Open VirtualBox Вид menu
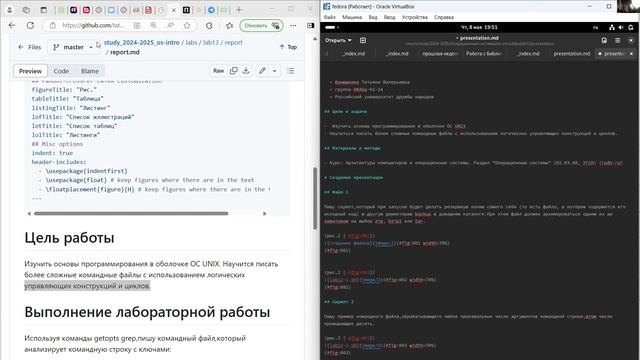Image resolution: width=640 pixels, height=360 pixels. pos(373,17)
